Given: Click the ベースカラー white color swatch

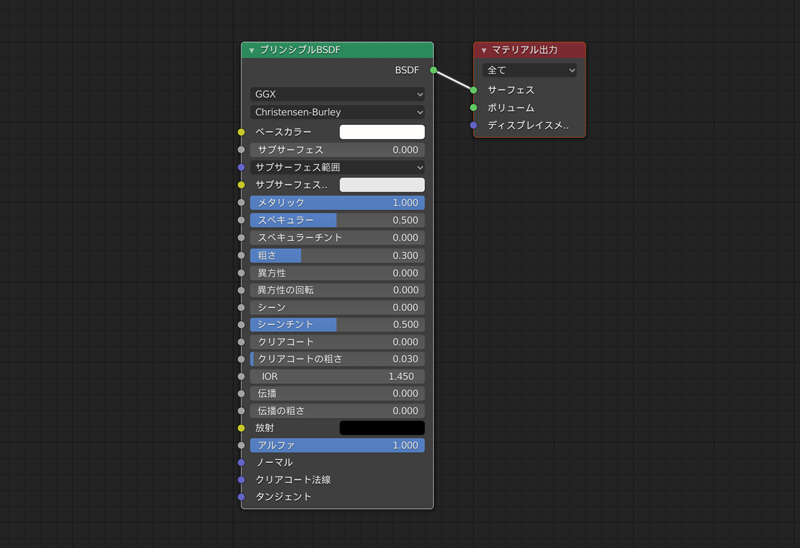Looking at the screenshot, I should [382, 132].
